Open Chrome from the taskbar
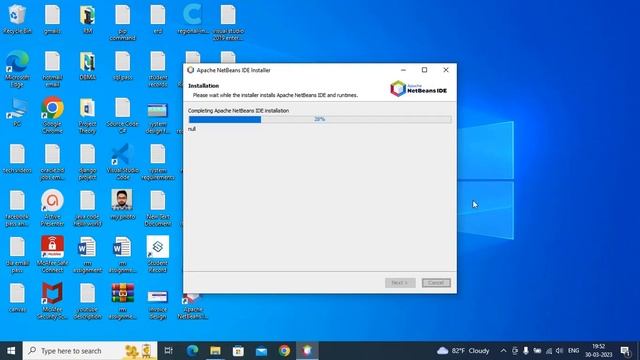Viewport: 640px width, 360px height. (284, 351)
